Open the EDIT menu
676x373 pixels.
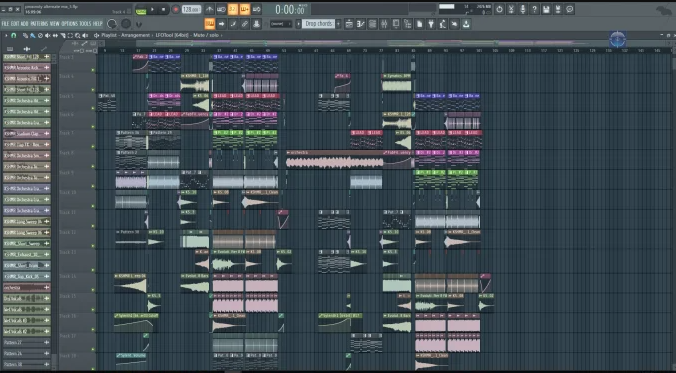tap(15, 24)
